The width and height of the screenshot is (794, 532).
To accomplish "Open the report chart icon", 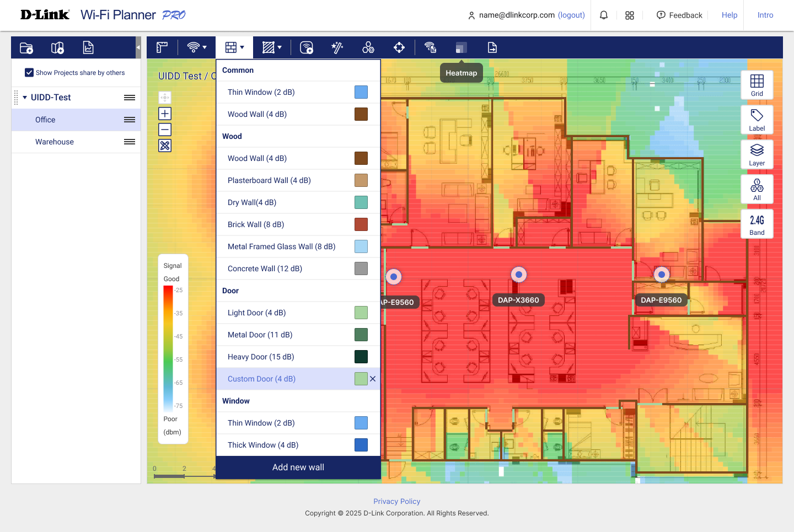I will [88, 48].
